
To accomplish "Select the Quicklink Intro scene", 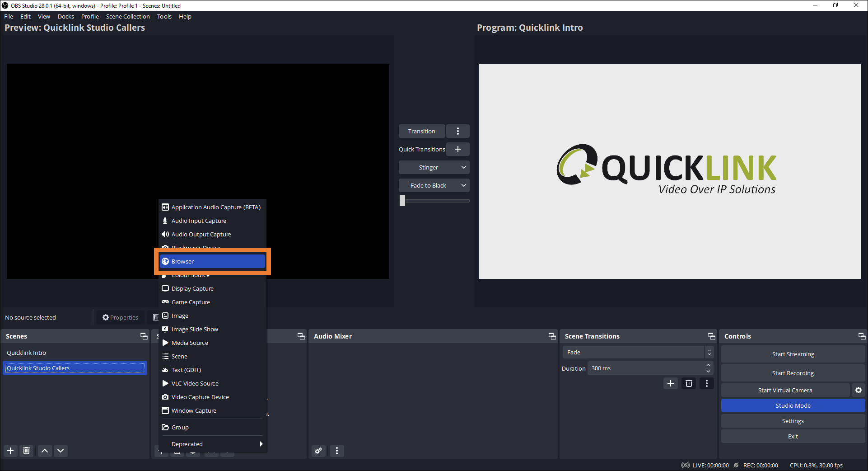I will click(x=75, y=353).
